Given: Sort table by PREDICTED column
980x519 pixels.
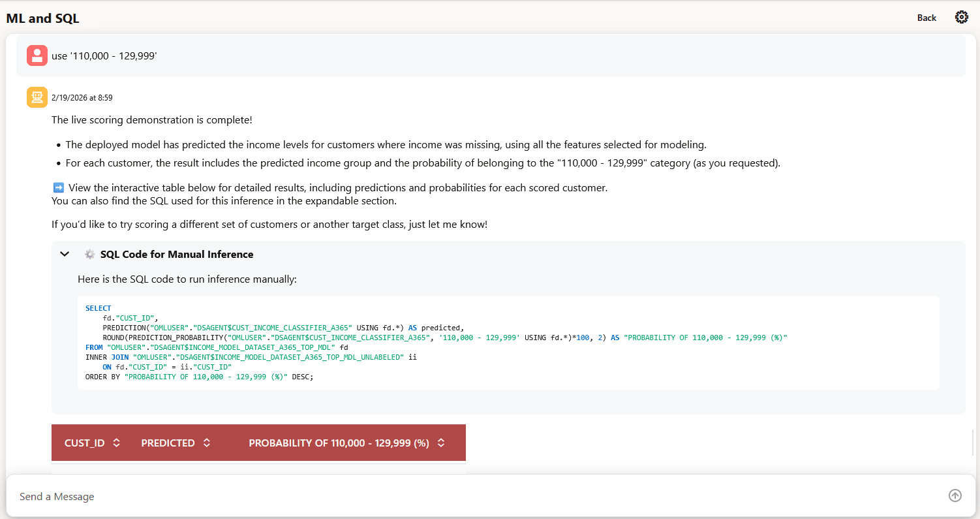Looking at the screenshot, I should pyautogui.click(x=207, y=443).
